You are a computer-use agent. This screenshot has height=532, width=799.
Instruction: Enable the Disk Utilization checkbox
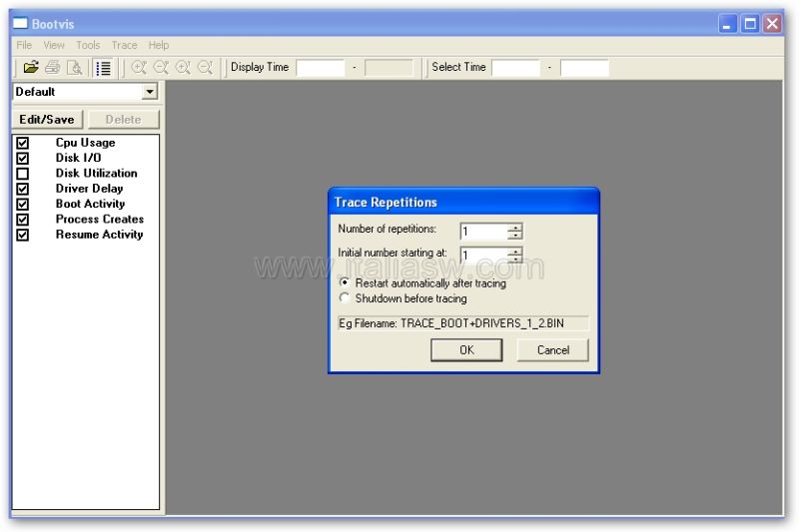(22, 174)
